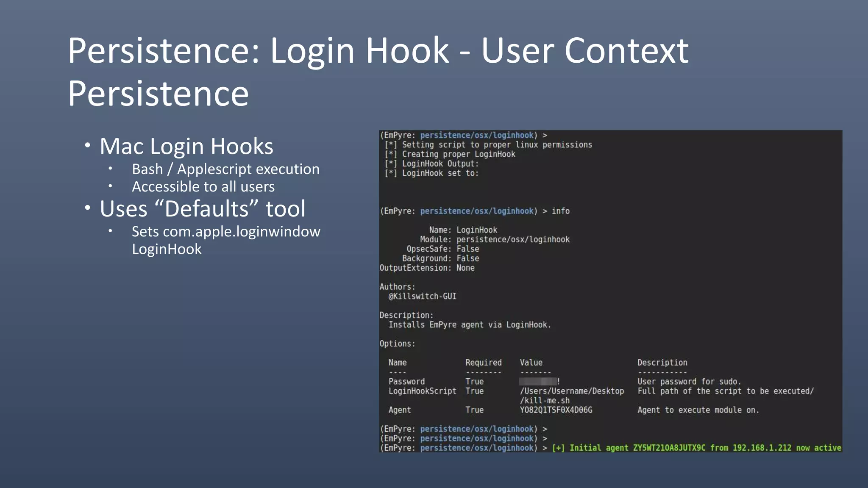Click the Module value 'persistence/osx/loginhook'
This screenshot has width=868, height=488.
point(513,239)
